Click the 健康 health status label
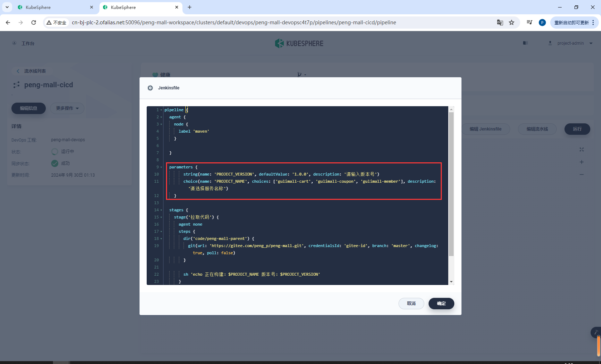Screen dimensions: 601x364 (x=165, y=75)
